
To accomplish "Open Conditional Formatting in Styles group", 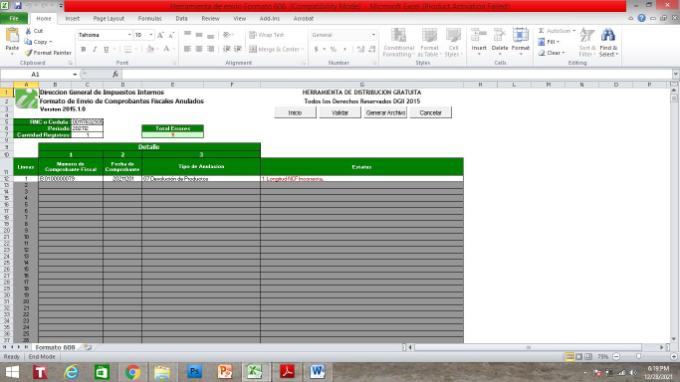I will [x=399, y=42].
